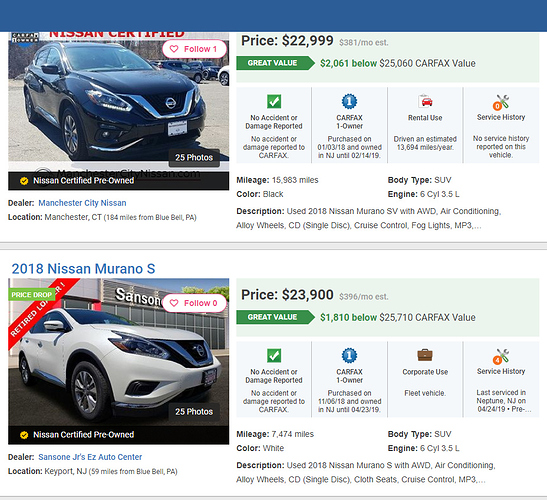The height and width of the screenshot is (500, 547).
Task: Open the Manchester City Nissan dealer link
Action: pyautogui.click(x=82, y=203)
